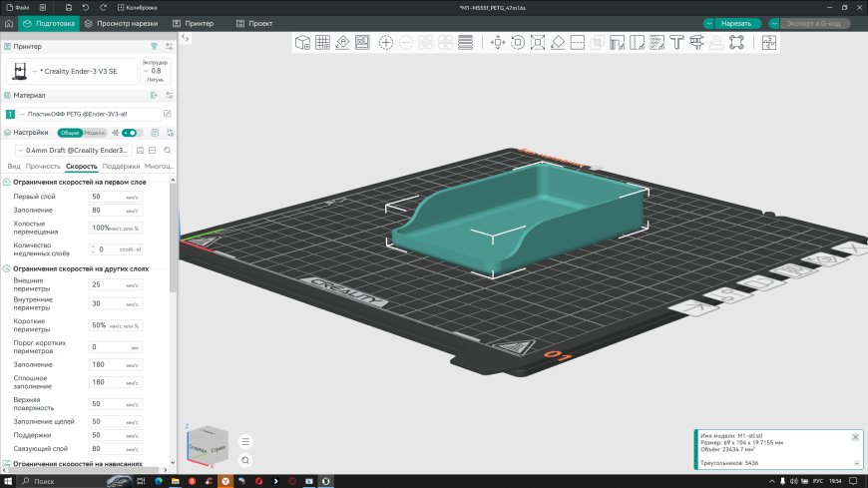Click the redo arrow in title bar

[103, 8]
